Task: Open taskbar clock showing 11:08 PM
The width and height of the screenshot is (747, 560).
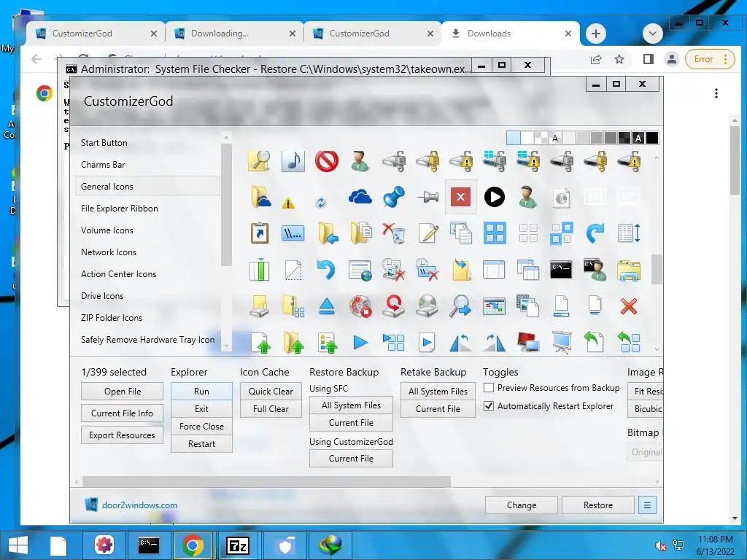Action: [x=715, y=545]
